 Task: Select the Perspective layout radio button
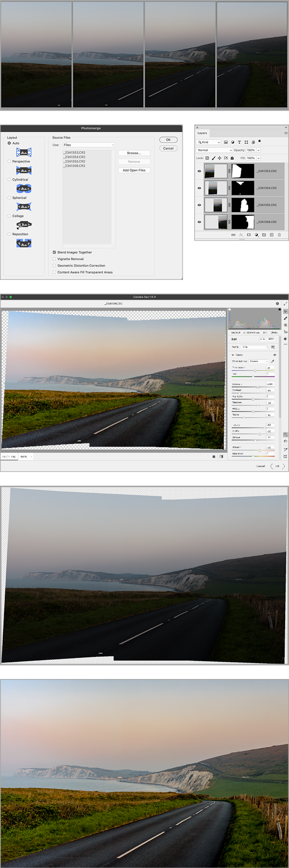[x=9, y=161]
